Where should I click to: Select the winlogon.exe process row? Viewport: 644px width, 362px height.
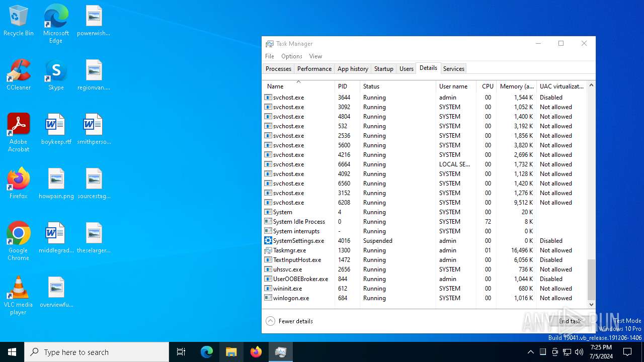425,298
